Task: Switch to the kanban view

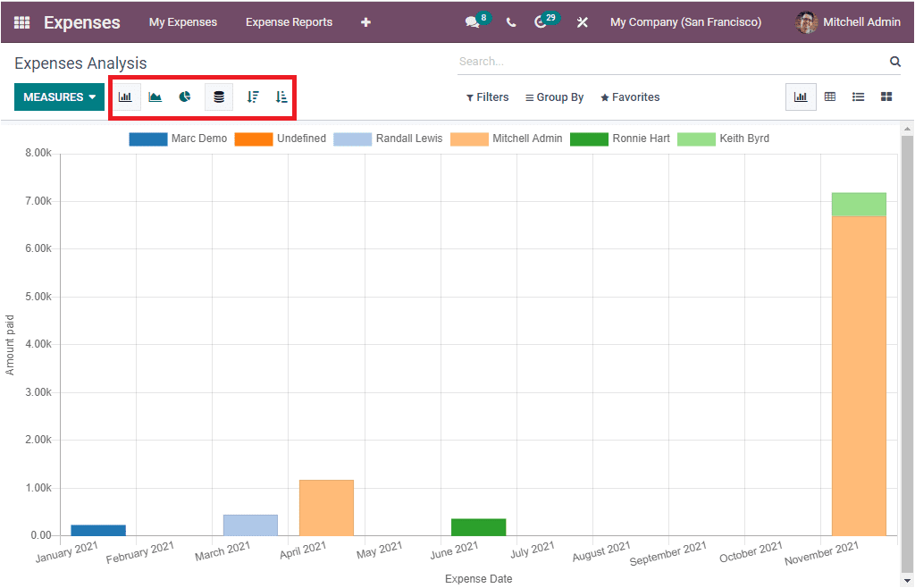Action: point(886,96)
